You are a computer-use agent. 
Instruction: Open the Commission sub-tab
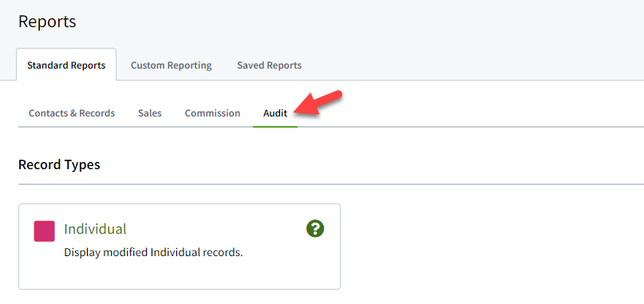(x=212, y=113)
